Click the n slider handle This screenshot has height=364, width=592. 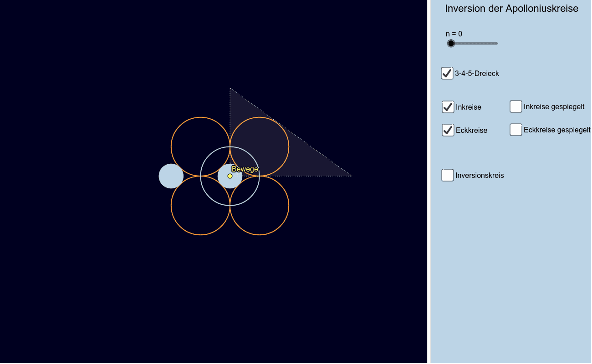[451, 43]
